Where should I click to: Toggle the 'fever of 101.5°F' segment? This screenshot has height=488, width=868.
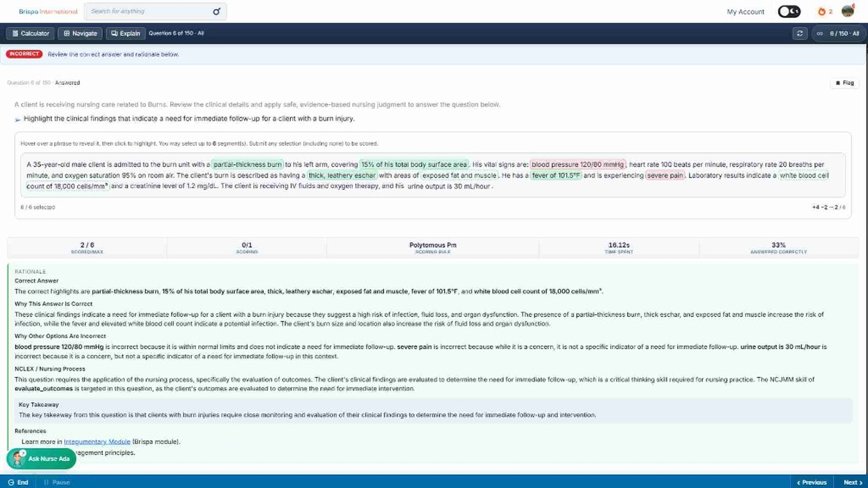click(556, 175)
